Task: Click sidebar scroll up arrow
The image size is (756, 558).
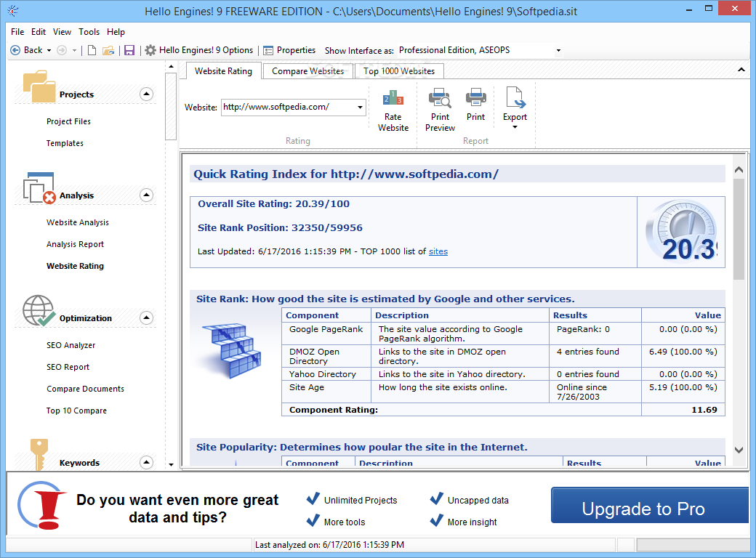Action: pos(171,66)
